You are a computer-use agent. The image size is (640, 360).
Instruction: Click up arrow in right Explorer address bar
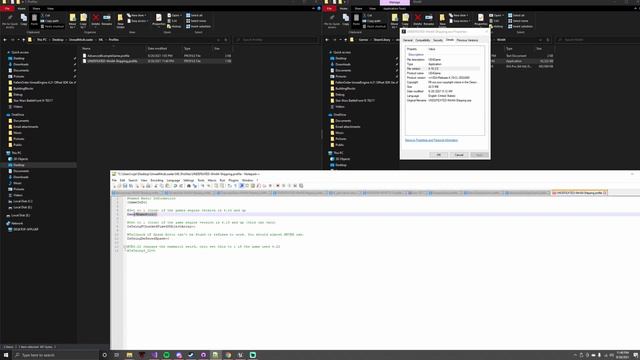click(345, 40)
